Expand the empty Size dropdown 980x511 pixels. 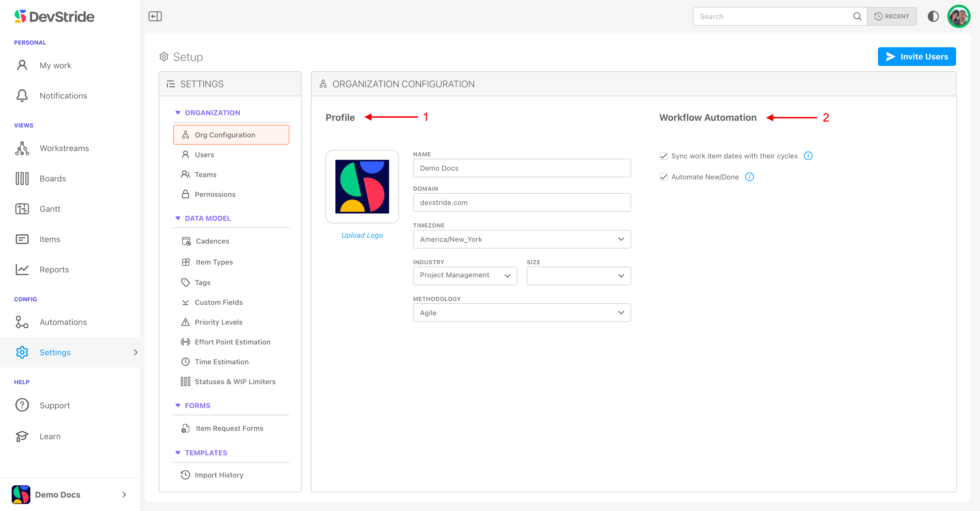tap(578, 276)
